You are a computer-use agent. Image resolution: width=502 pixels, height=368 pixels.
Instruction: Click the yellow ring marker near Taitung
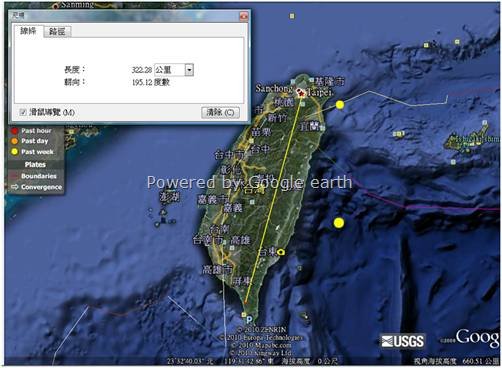pos(281,252)
